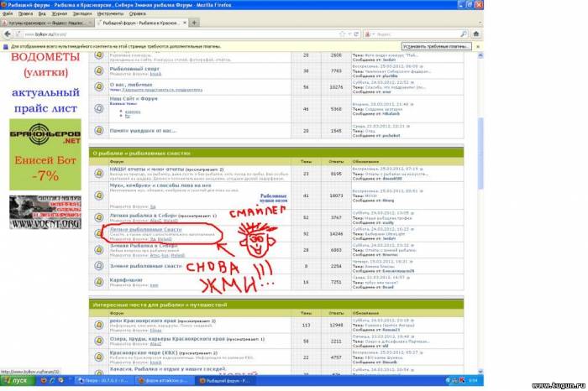
Task: Click the forum icon beside Мухи, комбрики
Action: pos(99,195)
